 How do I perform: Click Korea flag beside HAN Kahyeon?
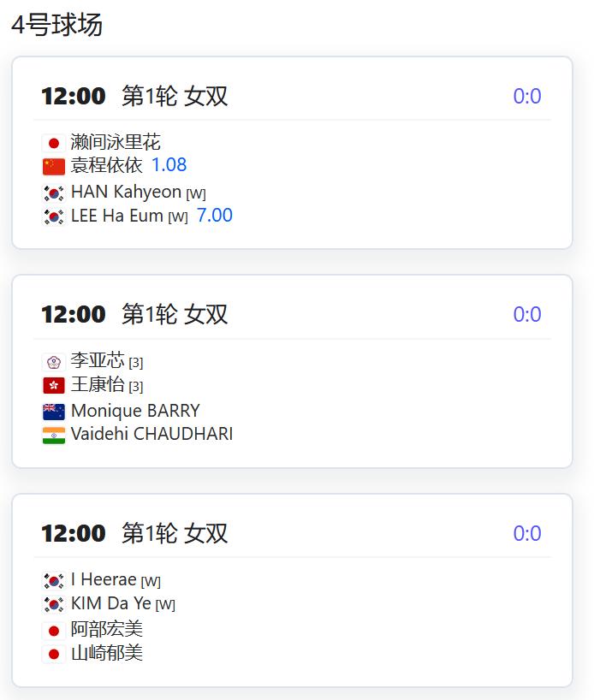point(54,193)
